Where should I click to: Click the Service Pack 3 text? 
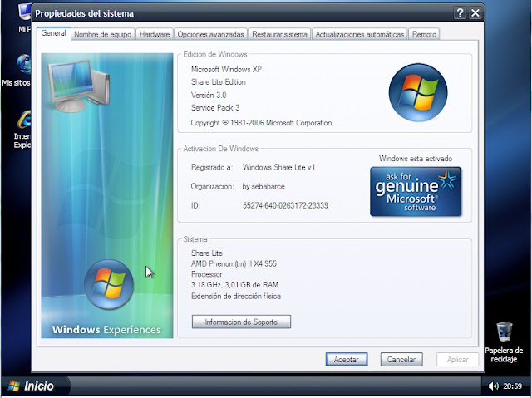tap(215, 108)
